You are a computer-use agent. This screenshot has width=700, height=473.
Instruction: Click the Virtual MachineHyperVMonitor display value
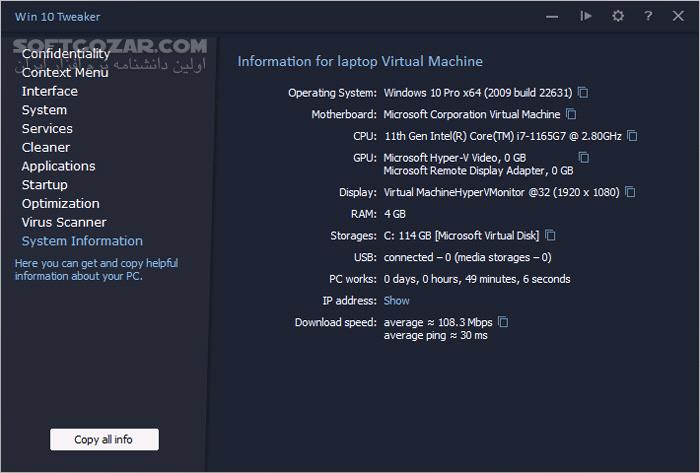[x=501, y=192]
